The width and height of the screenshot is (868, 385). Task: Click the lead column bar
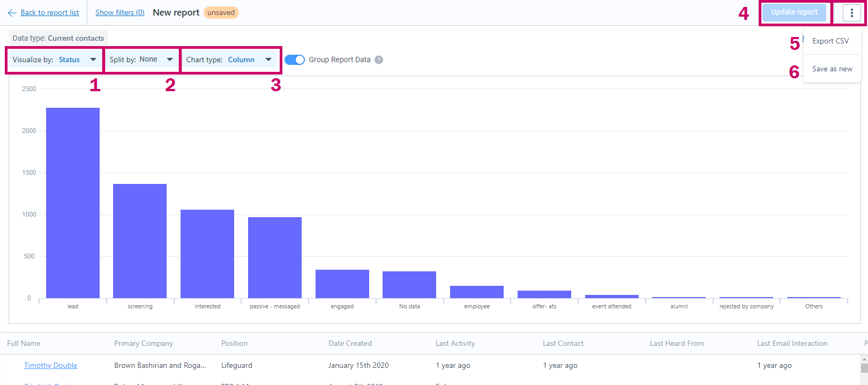(x=73, y=203)
